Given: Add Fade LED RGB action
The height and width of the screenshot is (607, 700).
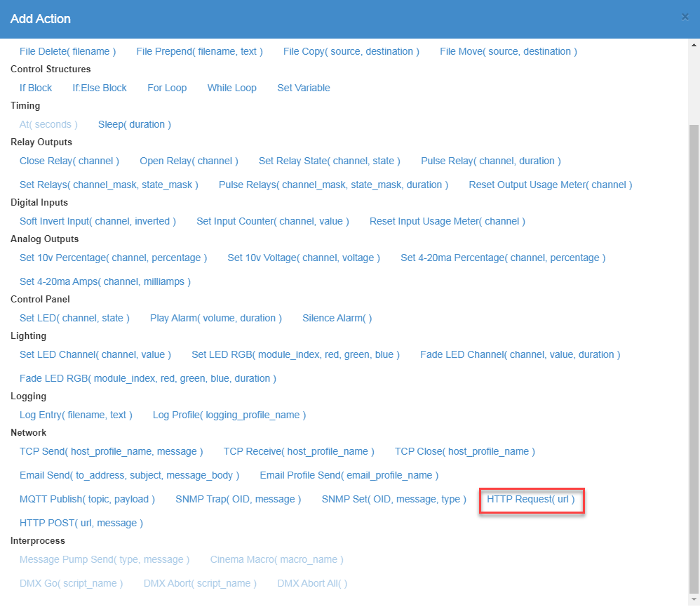Looking at the screenshot, I should [148, 379].
